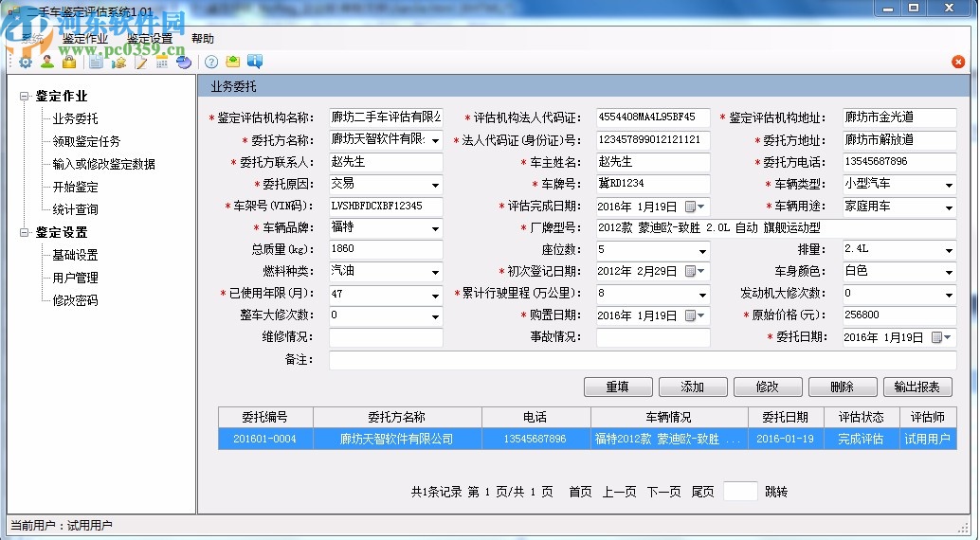Go to 尾页 in pagination
The image size is (980, 540).
tap(702, 492)
